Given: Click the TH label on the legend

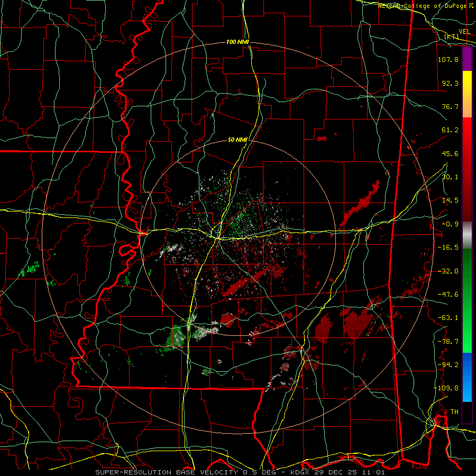Looking at the screenshot, I should click(454, 412).
